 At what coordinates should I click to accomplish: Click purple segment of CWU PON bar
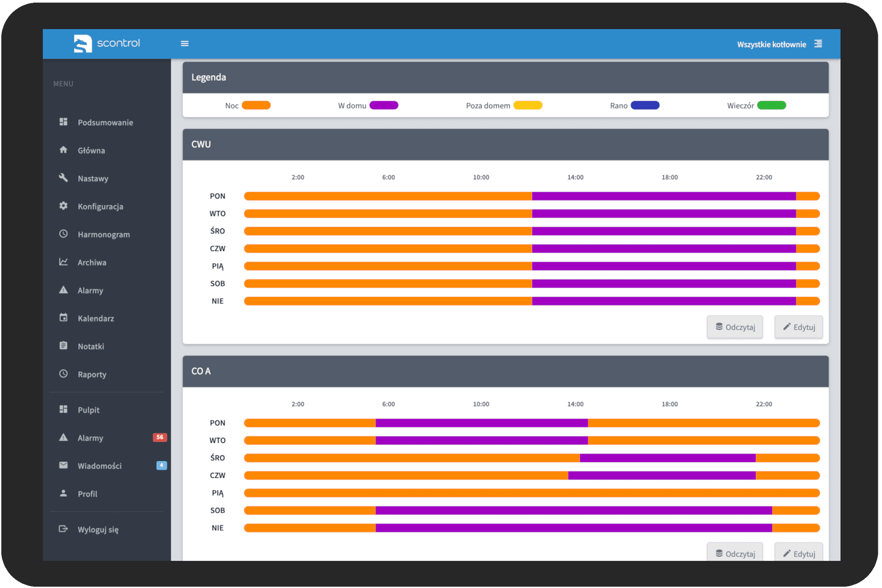(x=663, y=196)
